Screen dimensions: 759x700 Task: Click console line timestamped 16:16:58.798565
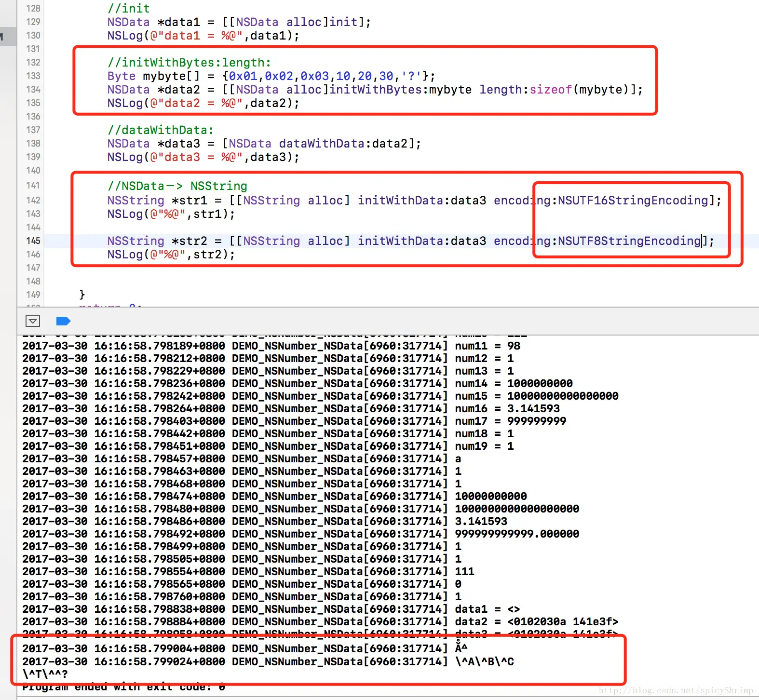coord(242,584)
